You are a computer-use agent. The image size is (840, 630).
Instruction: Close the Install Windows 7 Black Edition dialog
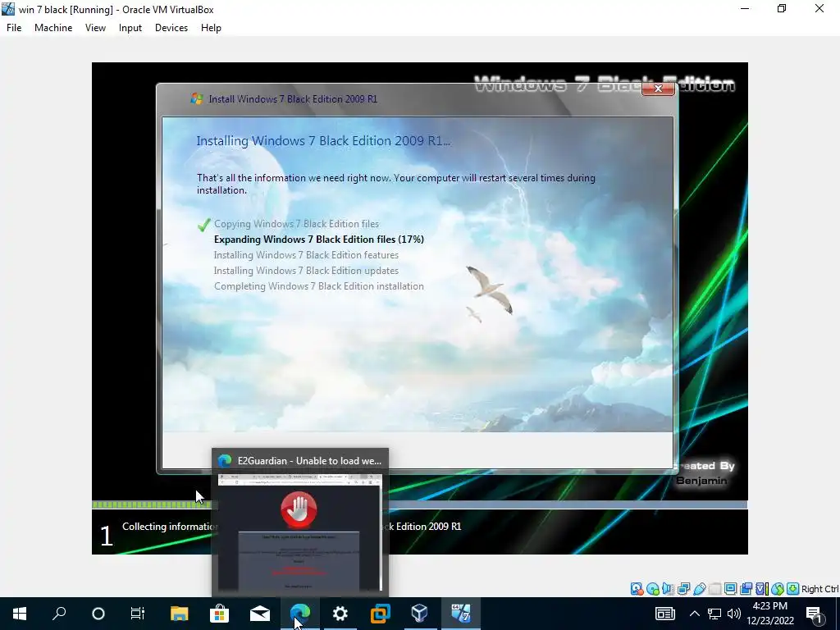pyautogui.click(x=658, y=89)
